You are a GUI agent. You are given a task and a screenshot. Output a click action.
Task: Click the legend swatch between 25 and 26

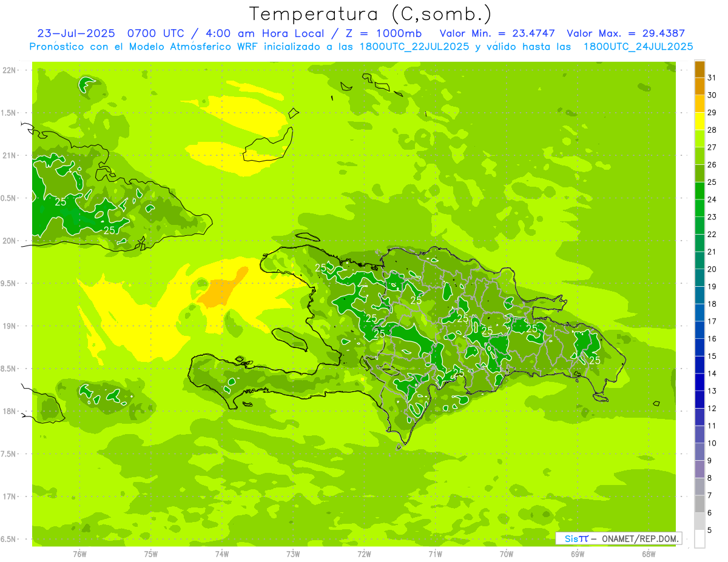point(699,173)
